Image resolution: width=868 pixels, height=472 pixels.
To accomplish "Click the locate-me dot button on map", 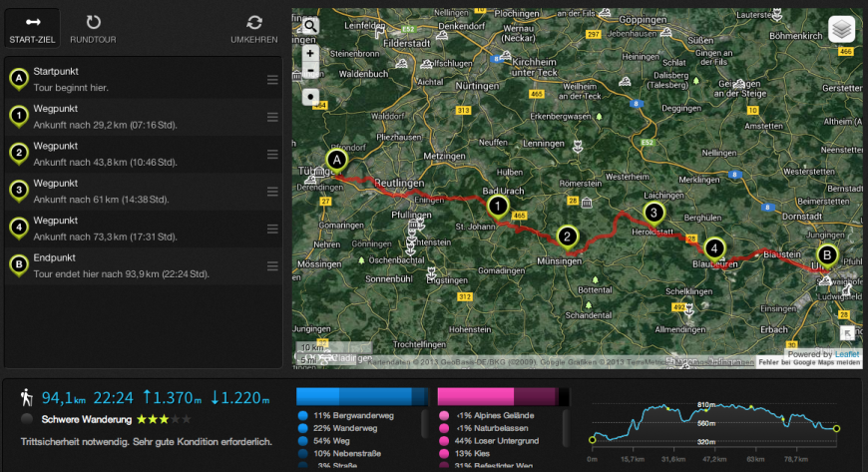I will pos(310,97).
